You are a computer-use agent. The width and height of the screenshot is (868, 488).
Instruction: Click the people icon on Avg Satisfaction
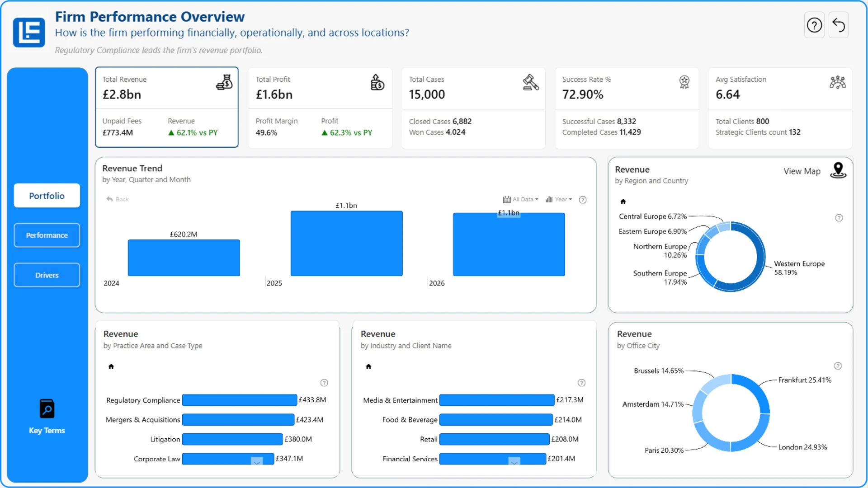click(838, 82)
